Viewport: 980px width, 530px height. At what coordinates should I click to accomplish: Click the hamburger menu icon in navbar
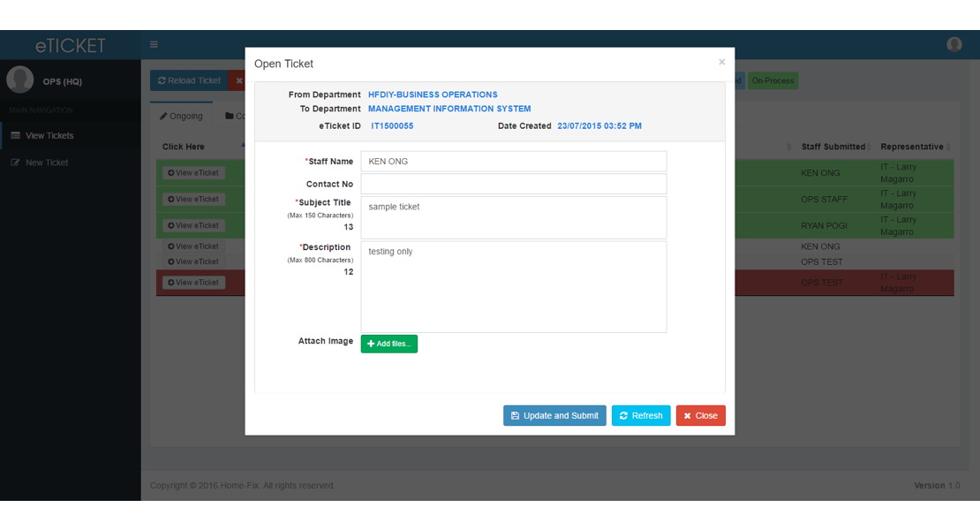click(154, 43)
